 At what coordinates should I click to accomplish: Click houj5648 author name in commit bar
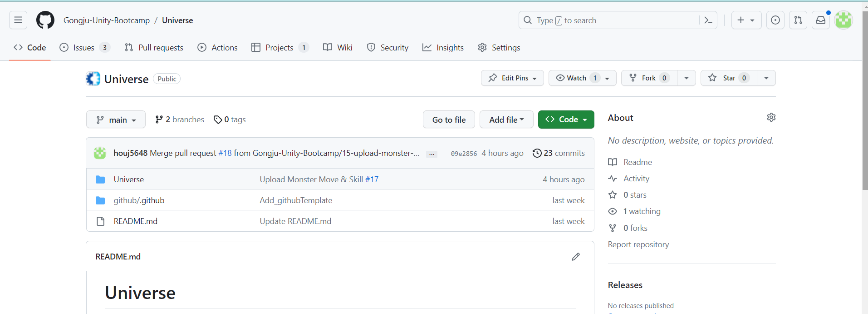131,153
